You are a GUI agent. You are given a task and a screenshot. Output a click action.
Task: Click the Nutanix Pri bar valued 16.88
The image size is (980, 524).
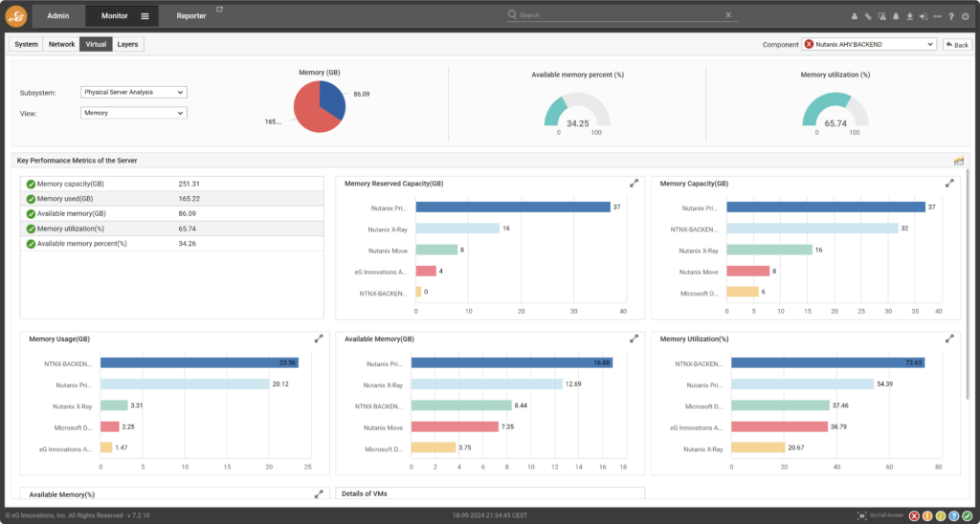click(x=512, y=362)
